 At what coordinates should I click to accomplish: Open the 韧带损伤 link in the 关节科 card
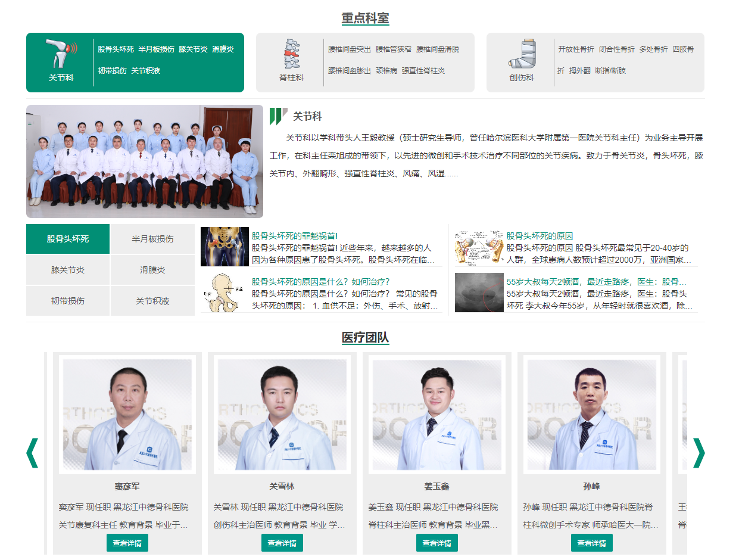(112, 71)
